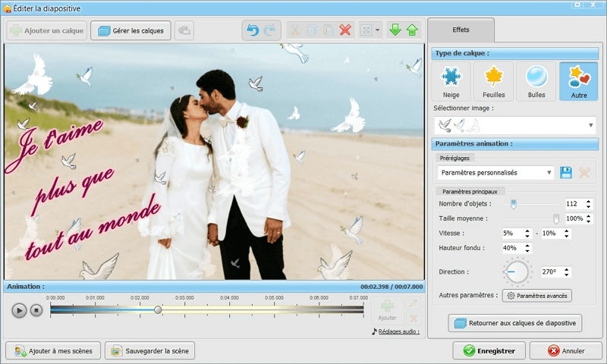The image size is (607, 364).
Task: Click Ajouter à mes scènes
Action: tap(53, 351)
